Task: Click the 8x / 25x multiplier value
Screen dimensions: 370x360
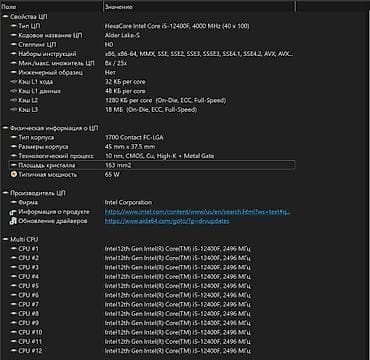Action: [116, 63]
